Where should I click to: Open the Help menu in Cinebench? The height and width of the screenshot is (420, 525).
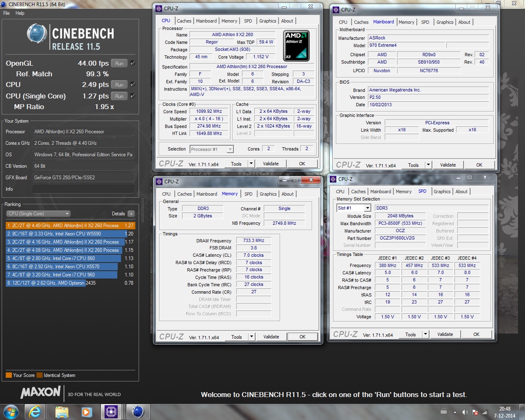pyautogui.click(x=20, y=13)
